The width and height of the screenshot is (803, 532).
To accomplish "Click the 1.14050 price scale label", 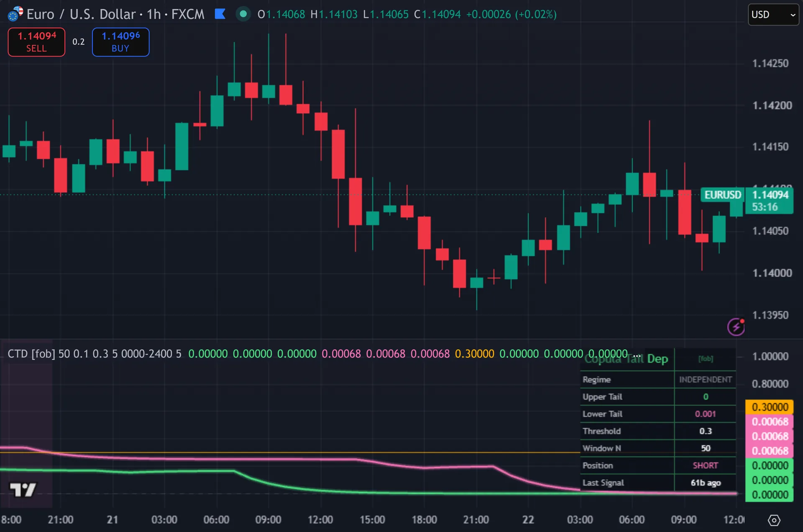I will point(770,231).
